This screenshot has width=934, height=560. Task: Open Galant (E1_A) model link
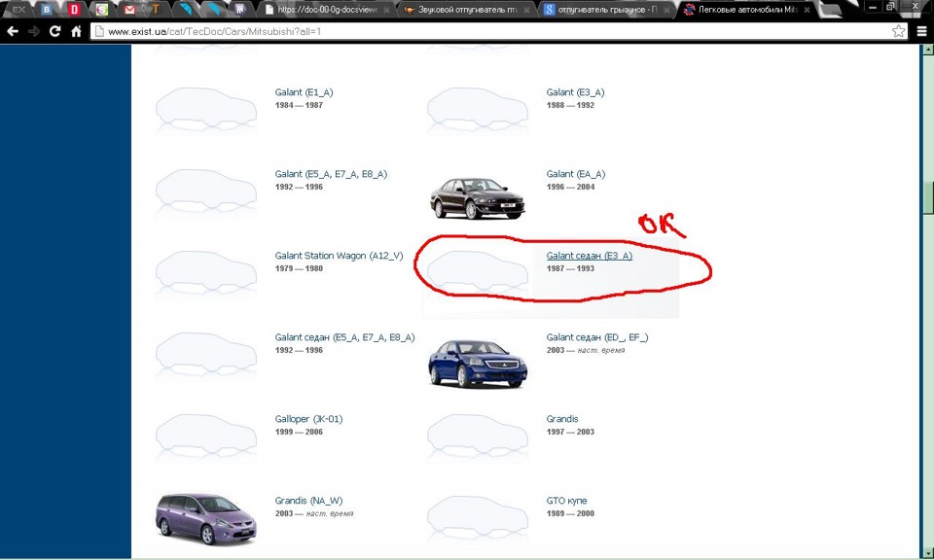pyautogui.click(x=304, y=92)
